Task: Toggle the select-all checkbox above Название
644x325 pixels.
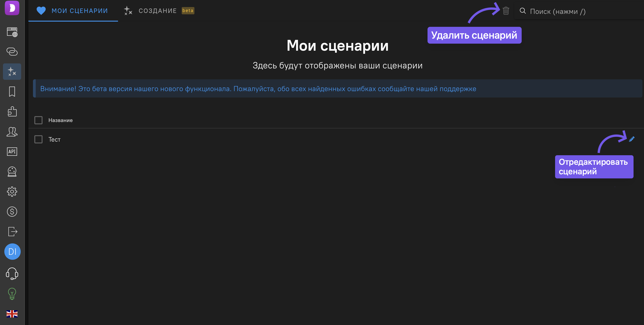Action: pyautogui.click(x=38, y=120)
